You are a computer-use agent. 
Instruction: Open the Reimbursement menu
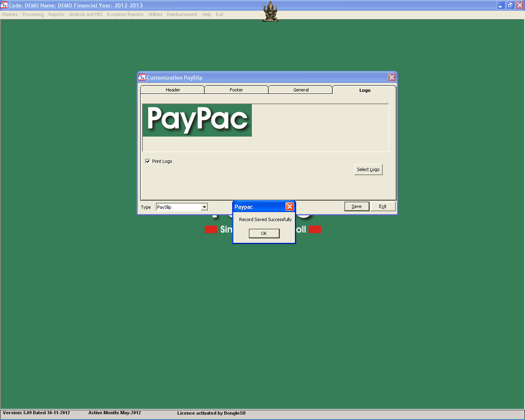point(182,14)
